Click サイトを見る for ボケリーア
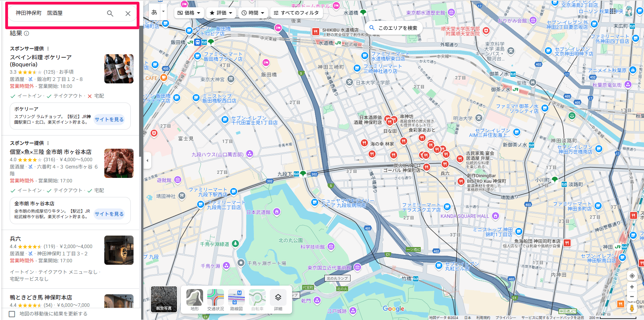This screenshot has width=644, height=320. (109, 119)
